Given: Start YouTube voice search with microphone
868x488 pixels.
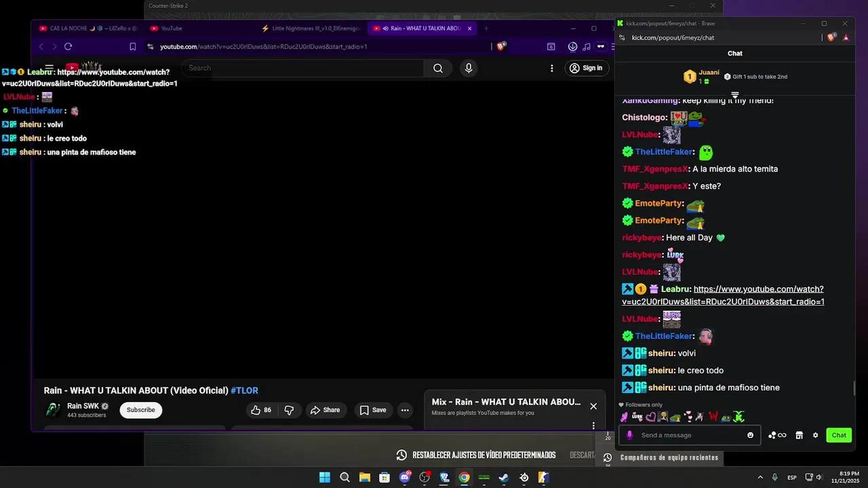Looking at the screenshot, I should 469,68.
